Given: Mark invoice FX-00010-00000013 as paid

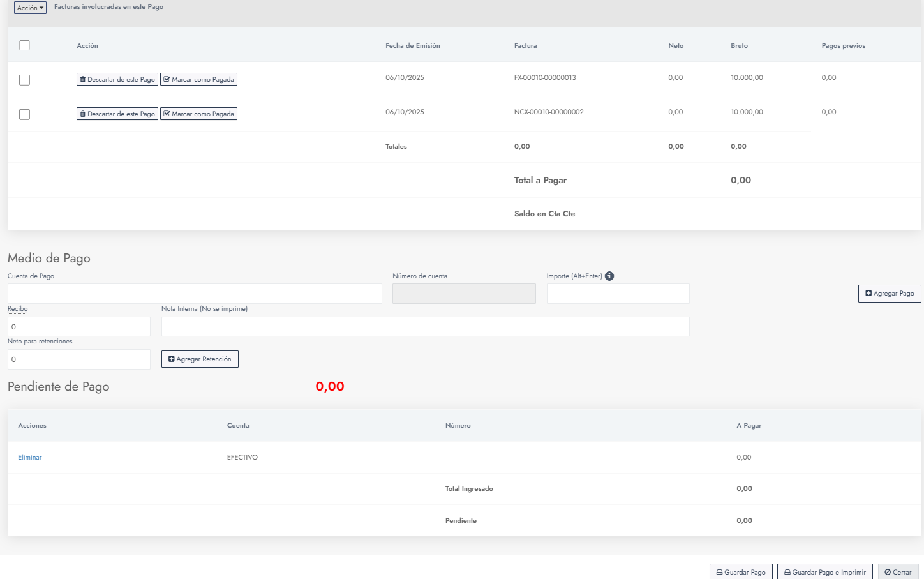Looking at the screenshot, I should [x=198, y=80].
